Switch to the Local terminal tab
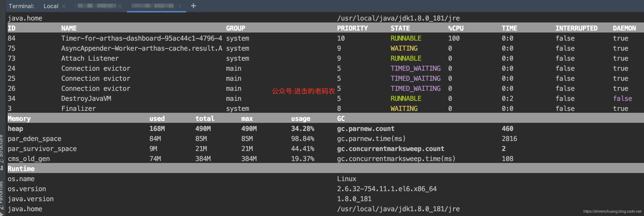This screenshot has width=644, height=216. coord(51,6)
